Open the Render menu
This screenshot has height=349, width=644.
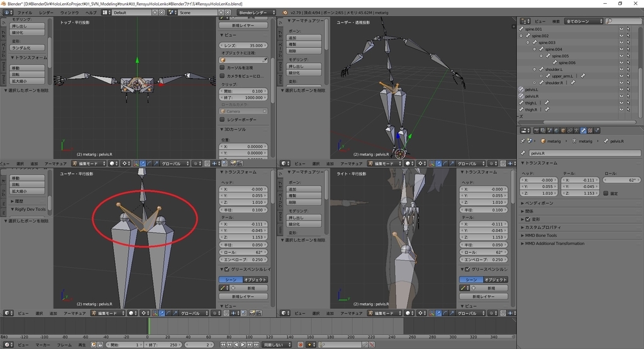click(x=46, y=13)
